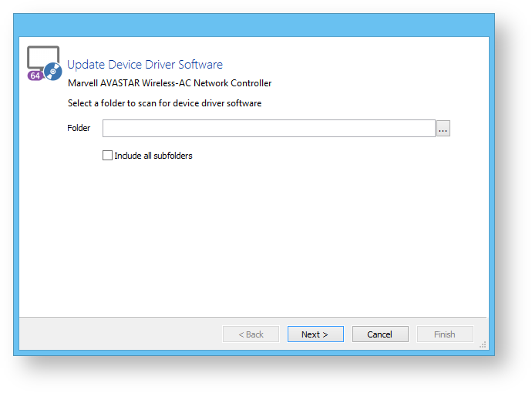Screen dimensions: 532x393
Task: Select the Marvell AVASTAR Wireless-AC device name
Action: coord(170,83)
